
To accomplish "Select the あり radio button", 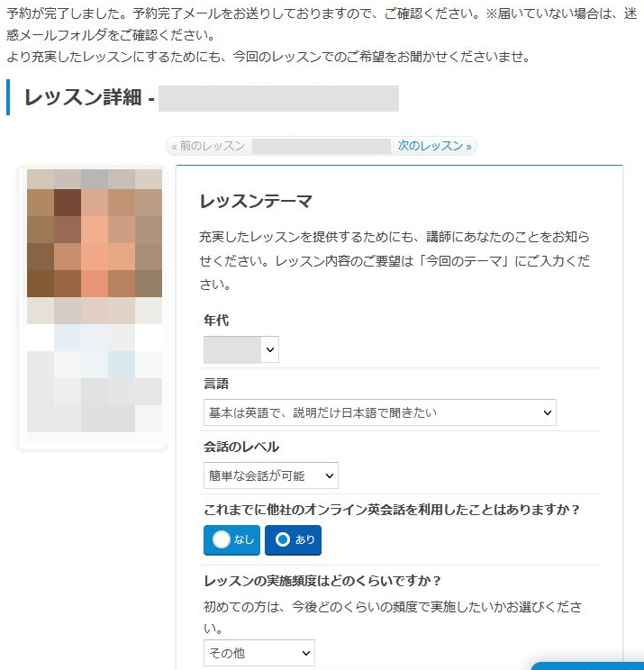I will [293, 540].
